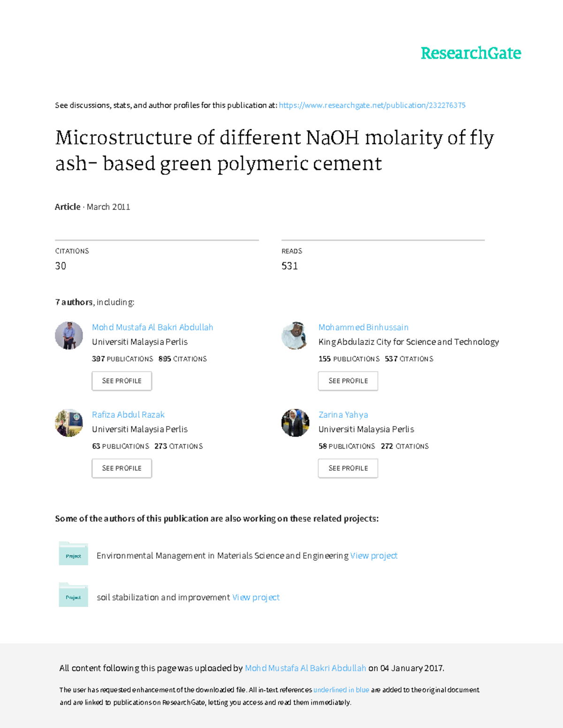This screenshot has width=563, height=728.
Task: Open the researchgate.net publication URL link
Action: click(x=372, y=105)
